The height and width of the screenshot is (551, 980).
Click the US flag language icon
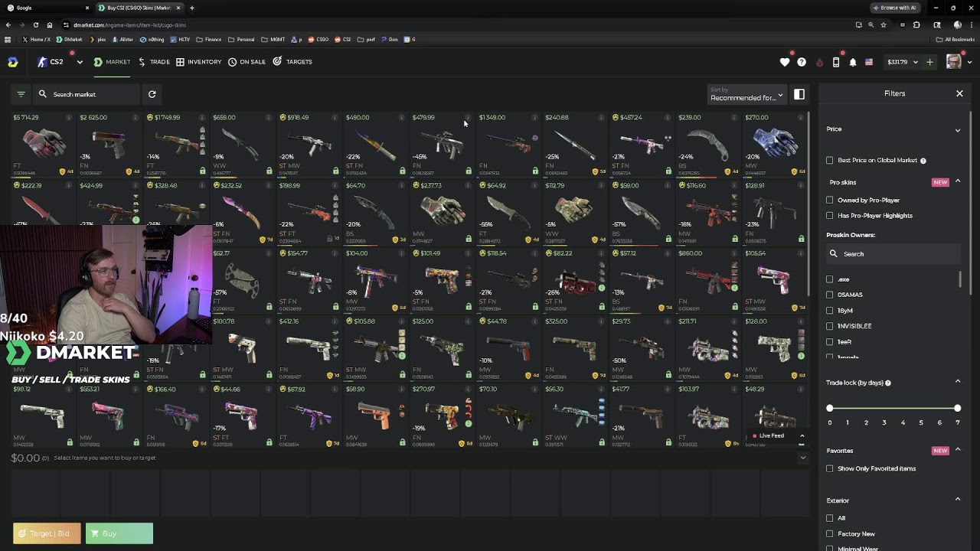[x=869, y=62]
